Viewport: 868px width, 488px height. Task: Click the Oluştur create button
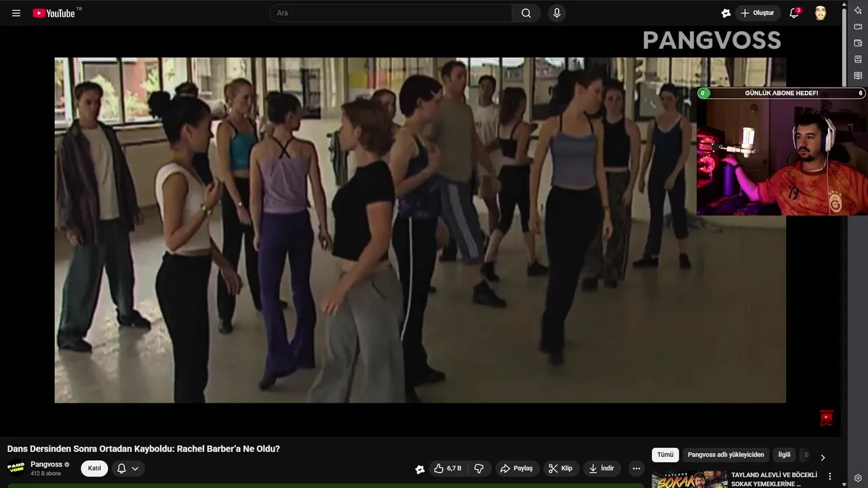click(757, 13)
